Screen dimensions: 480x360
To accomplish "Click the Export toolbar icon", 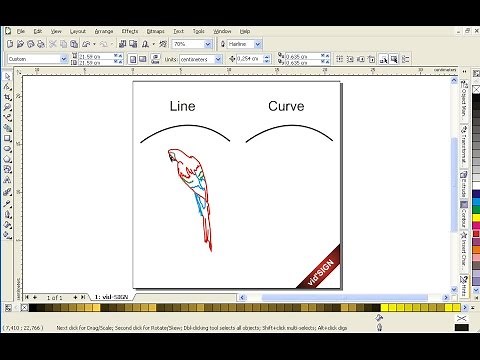I will tap(133, 44).
